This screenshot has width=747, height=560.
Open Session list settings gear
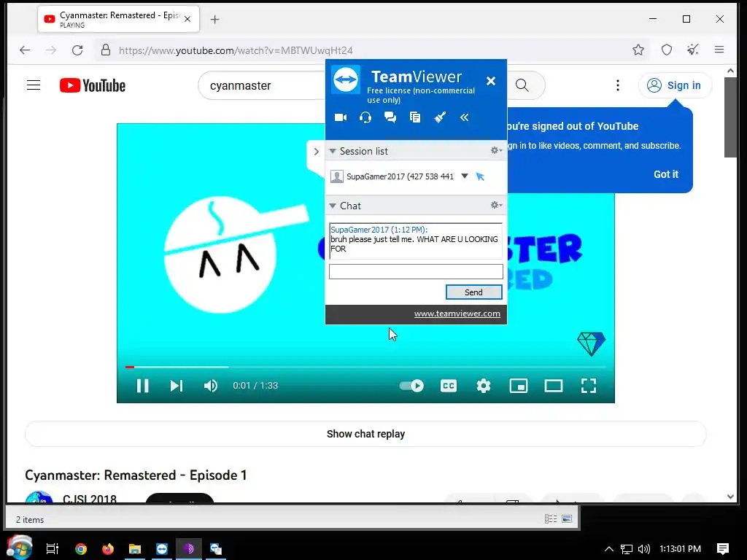[496, 150]
